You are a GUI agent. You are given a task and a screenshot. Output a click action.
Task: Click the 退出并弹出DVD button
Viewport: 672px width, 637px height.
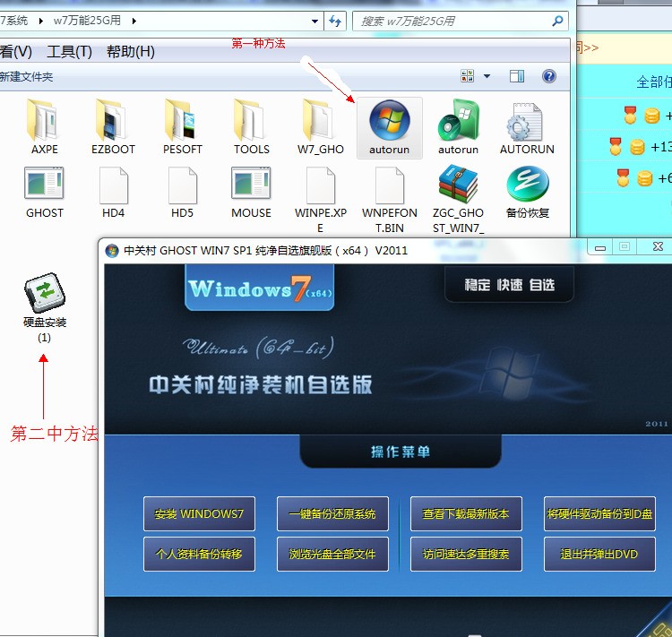599,554
